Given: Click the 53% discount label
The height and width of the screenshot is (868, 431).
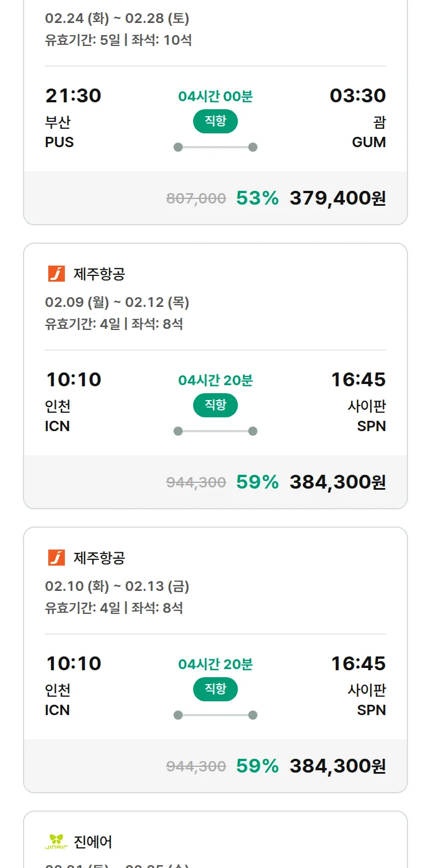Looking at the screenshot, I should 257,198.
